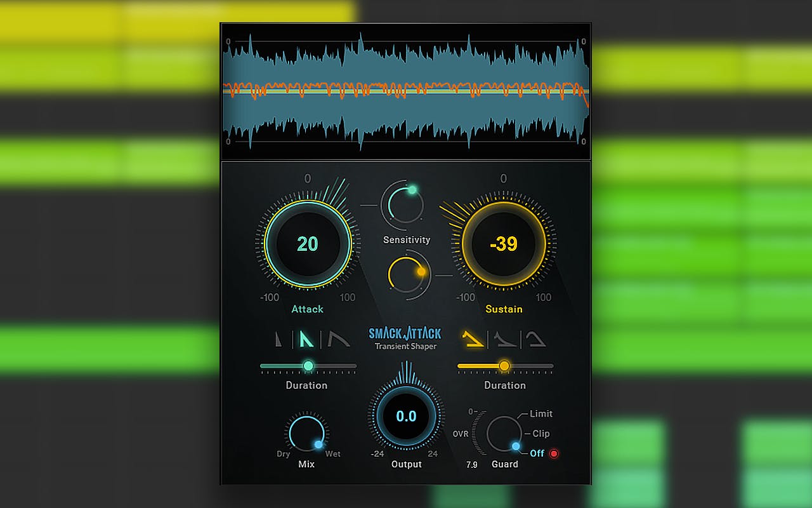Select the needle-shaped attack curve icon
Image resolution: width=812 pixels, height=508 pixels.
(x=278, y=340)
